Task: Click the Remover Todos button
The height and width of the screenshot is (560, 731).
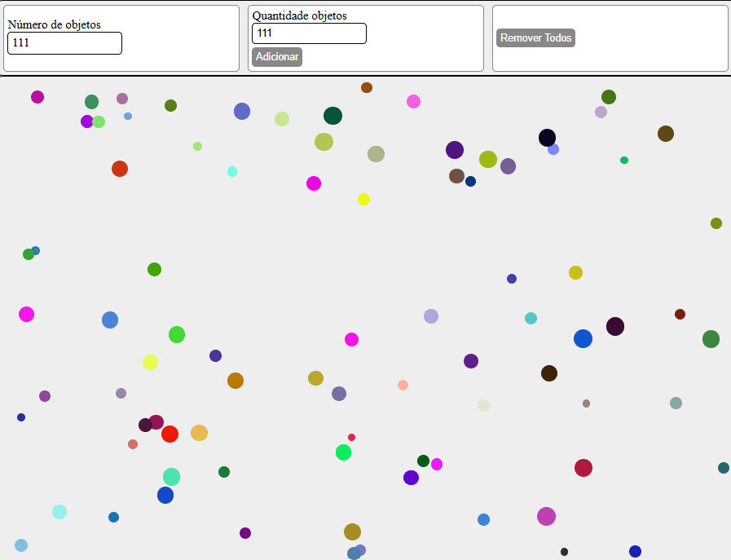Action: coord(535,37)
